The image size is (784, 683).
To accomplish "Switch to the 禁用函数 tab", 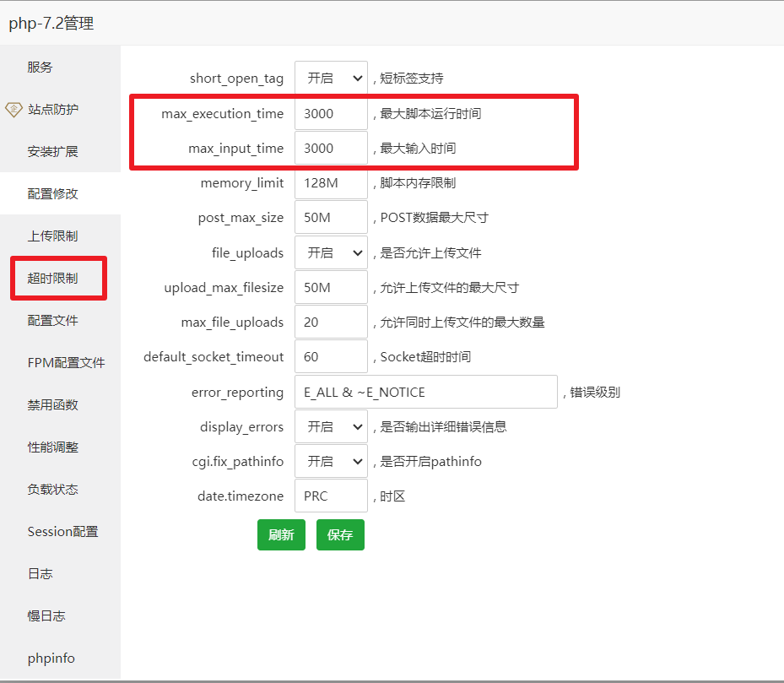I will coord(52,405).
